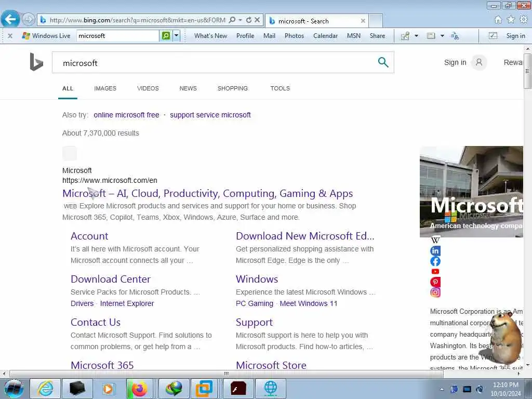The height and width of the screenshot is (399, 532).
Task: Click the stop loading X in address bar
Action: [257, 20]
